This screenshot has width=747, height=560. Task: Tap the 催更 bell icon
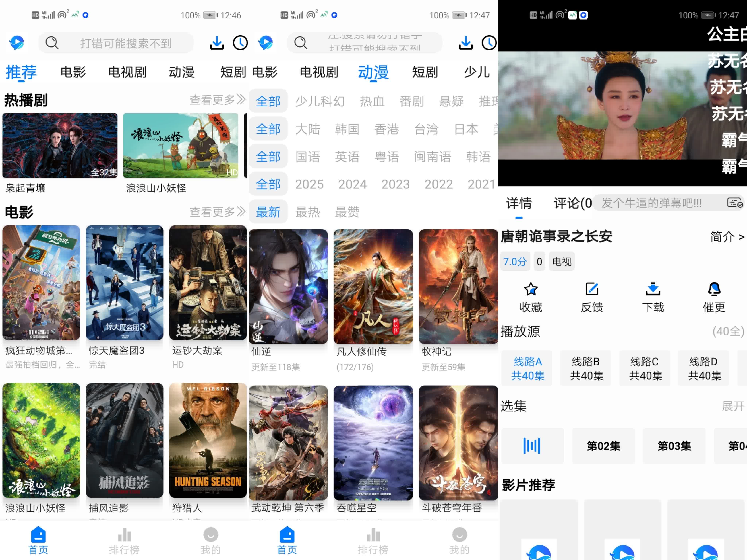(714, 289)
